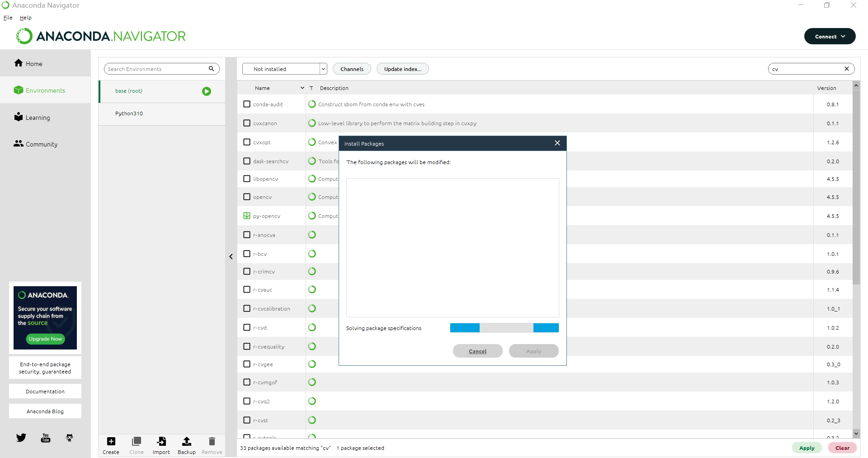Select the Environments cube icon
868x458 pixels.
click(19, 90)
